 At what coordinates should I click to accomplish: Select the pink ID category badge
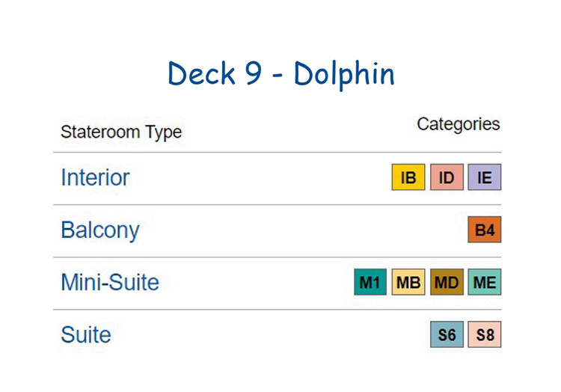pos(447,177)
